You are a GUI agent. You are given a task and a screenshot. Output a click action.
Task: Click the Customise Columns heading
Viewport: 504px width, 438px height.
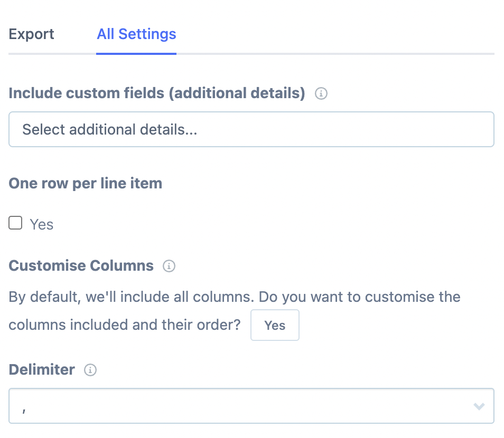(81, 265)
